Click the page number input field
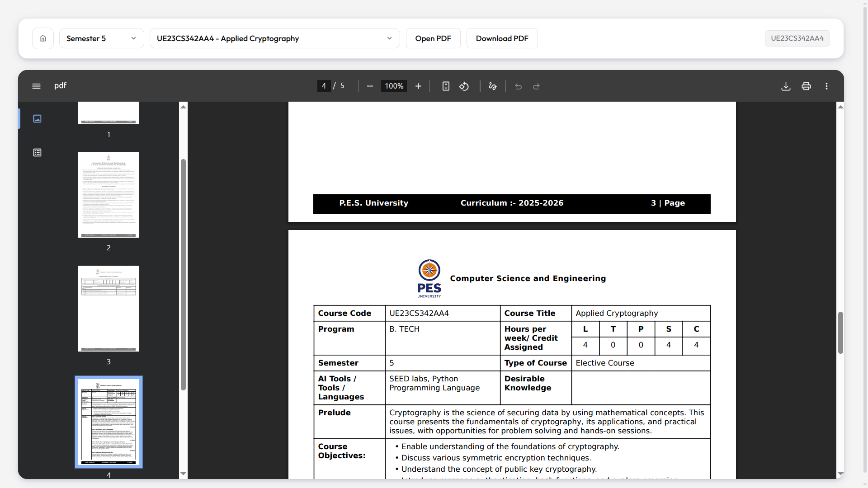Screen dimensions: 868x488 (324, 86)
